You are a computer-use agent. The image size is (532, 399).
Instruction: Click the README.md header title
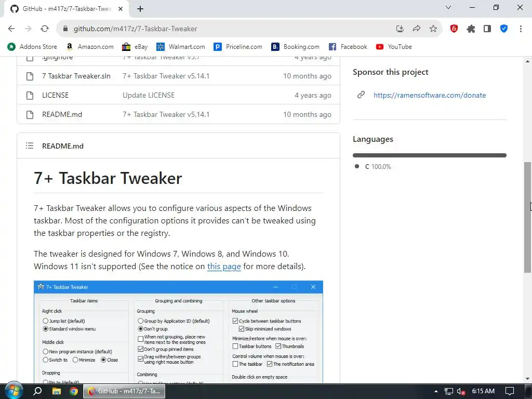(63, 146)
